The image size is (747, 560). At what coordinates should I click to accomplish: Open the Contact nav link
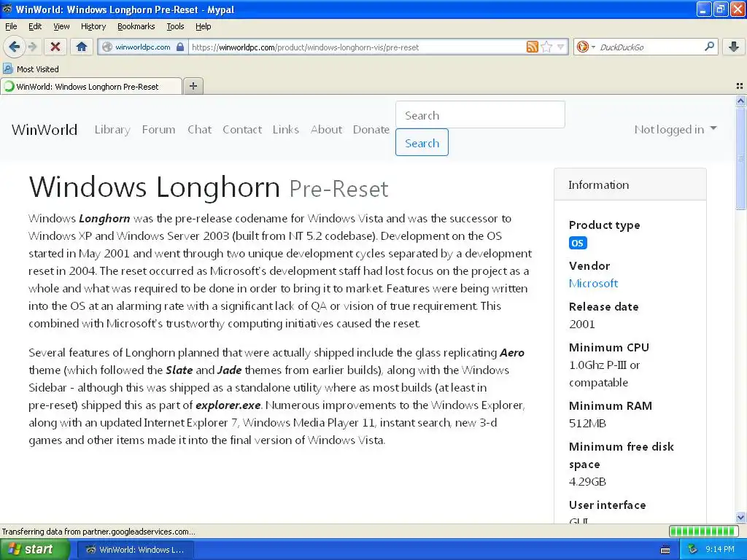(242, 130)
